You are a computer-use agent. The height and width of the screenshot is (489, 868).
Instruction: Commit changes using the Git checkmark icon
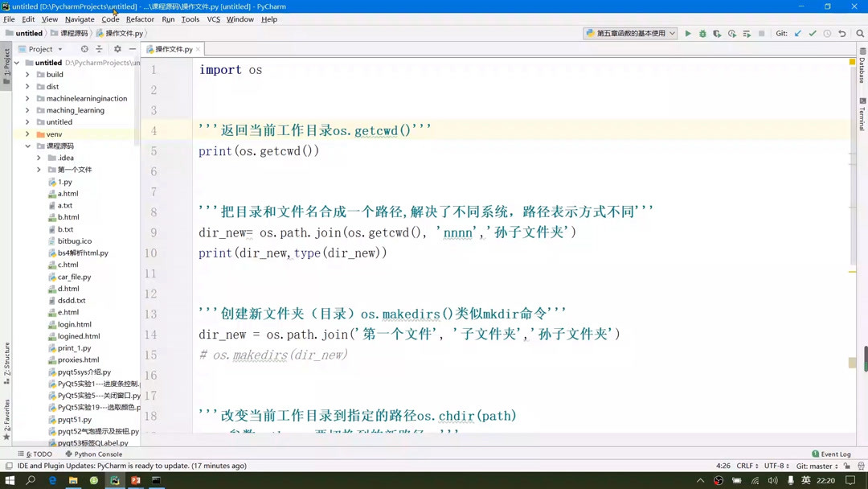click(813, 33)
